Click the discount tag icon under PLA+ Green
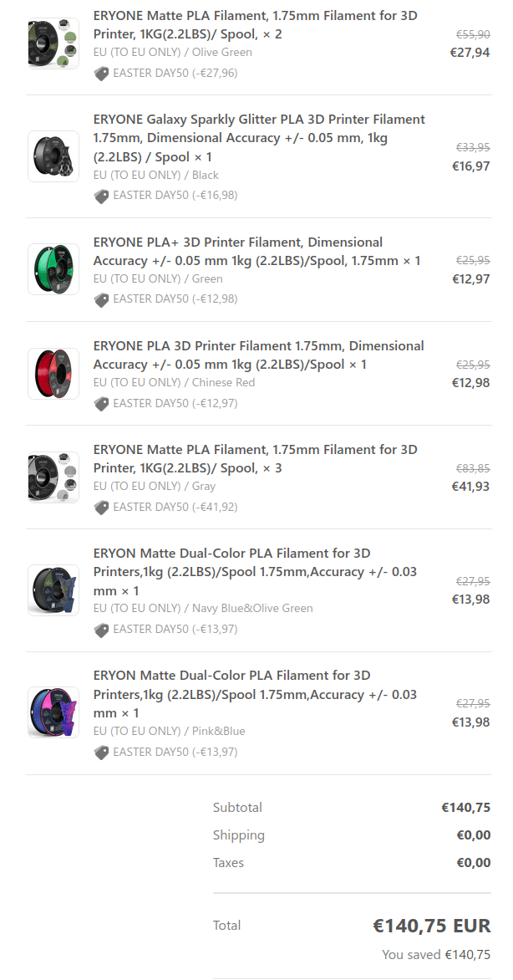513x980 pixels. (101, 299)
